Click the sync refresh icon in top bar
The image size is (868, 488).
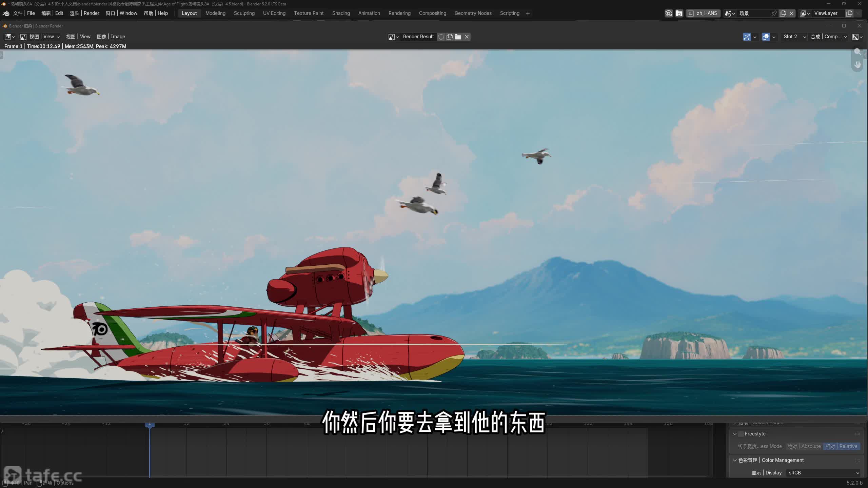pyautogui.click(x=669, y=13)
